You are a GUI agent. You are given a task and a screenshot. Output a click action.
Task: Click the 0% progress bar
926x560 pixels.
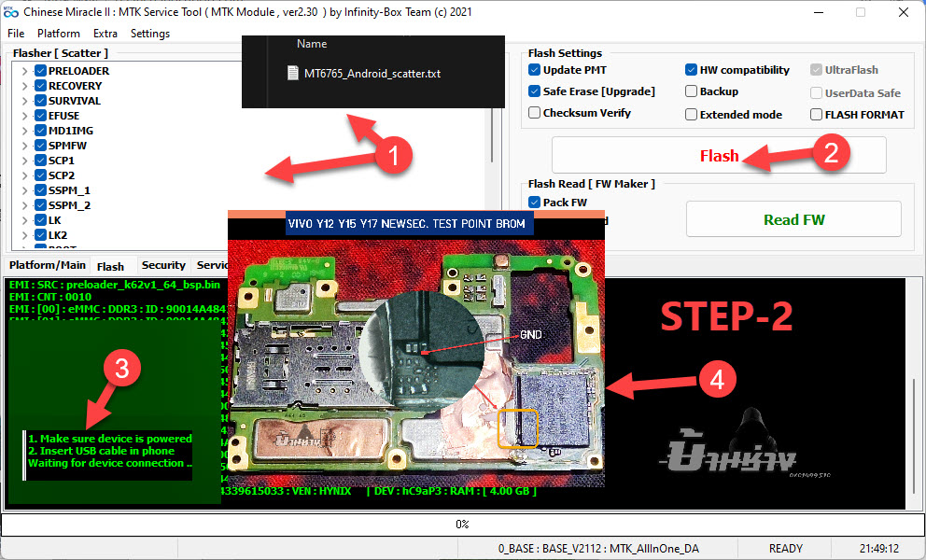(x=462, y=524)
